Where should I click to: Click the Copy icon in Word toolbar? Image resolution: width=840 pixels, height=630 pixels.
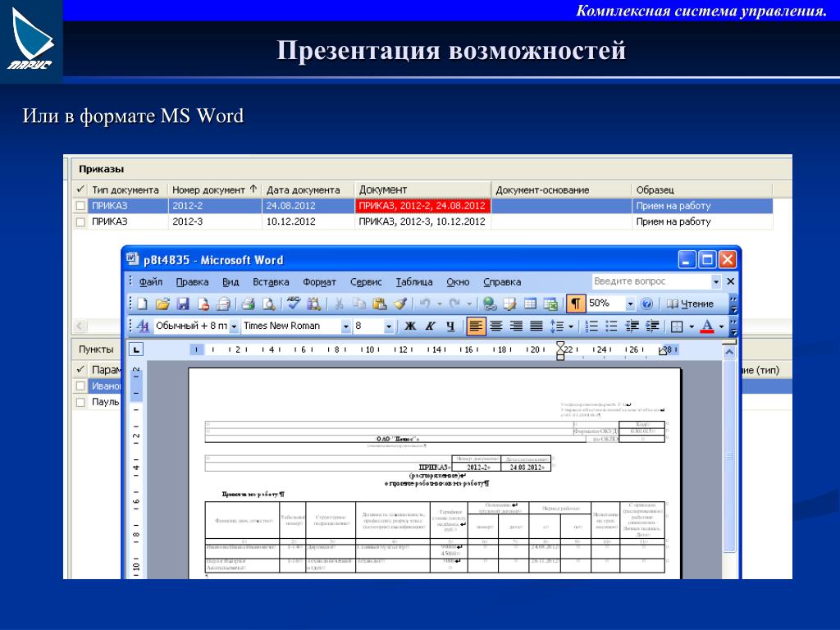[x=358, y=304]
